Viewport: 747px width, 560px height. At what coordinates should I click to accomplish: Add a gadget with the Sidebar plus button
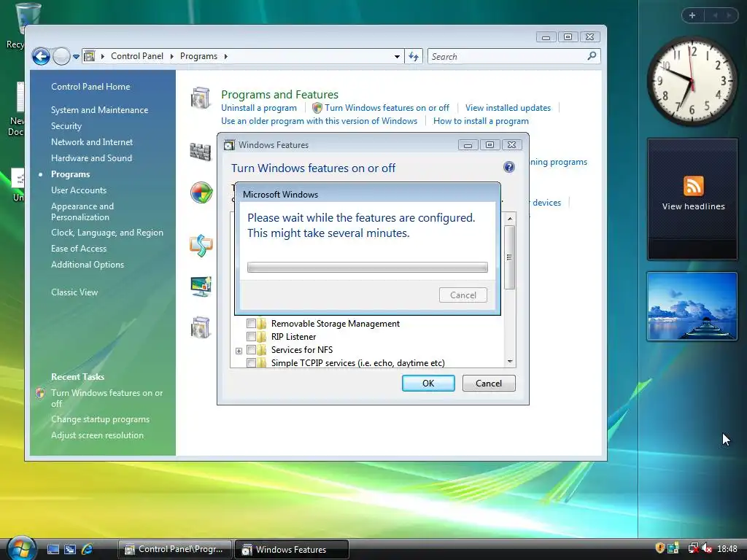[692, 15]
